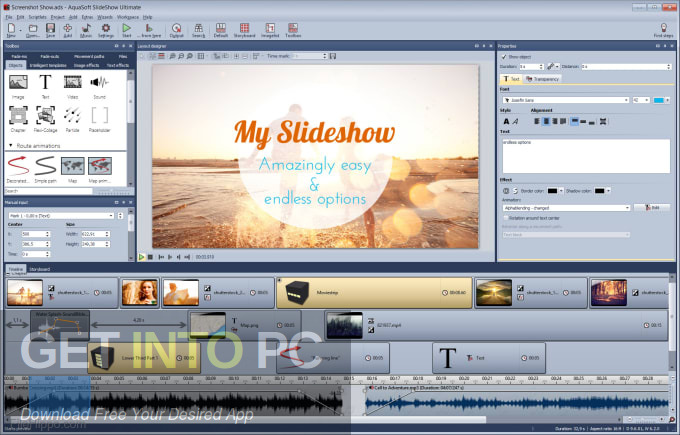Open Settings from the main toolbar
The height and width of the screenshot is (435, 680).
(106, 30)
